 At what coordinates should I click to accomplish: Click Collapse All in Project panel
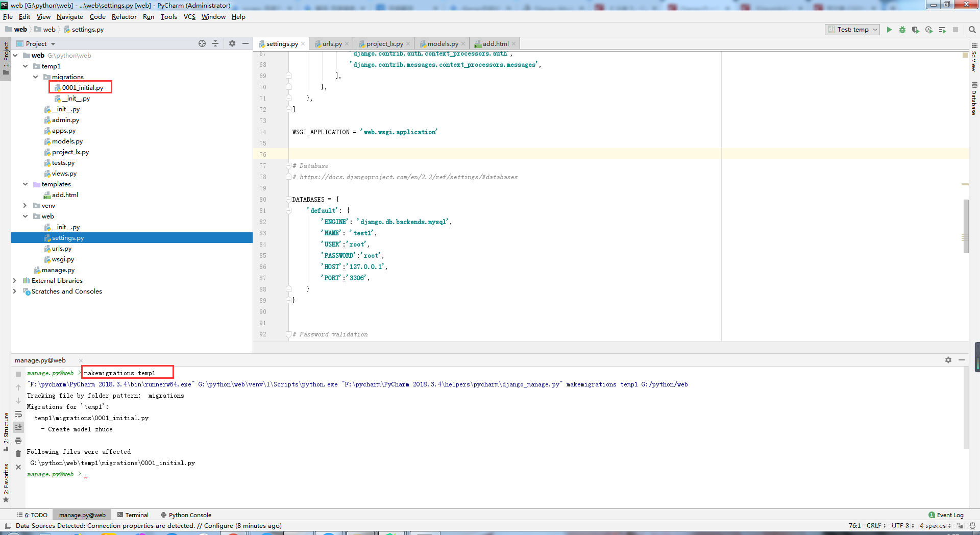click(215, 43)
